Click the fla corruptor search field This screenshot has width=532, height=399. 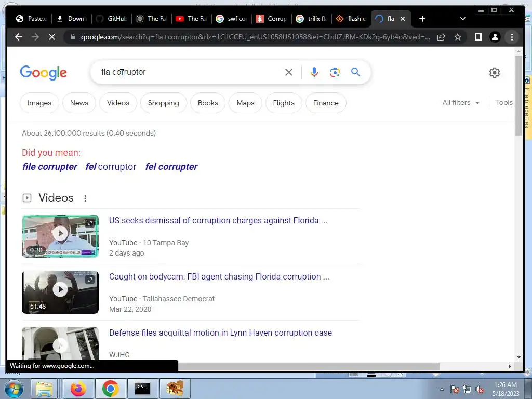pyautogui.click(x=190, y=72)
